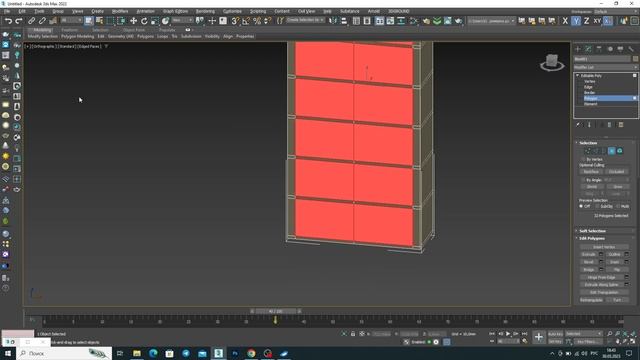Select the SubObj preview selection radio button
Viewport: 640px width, 360px height.
point(598,207)
